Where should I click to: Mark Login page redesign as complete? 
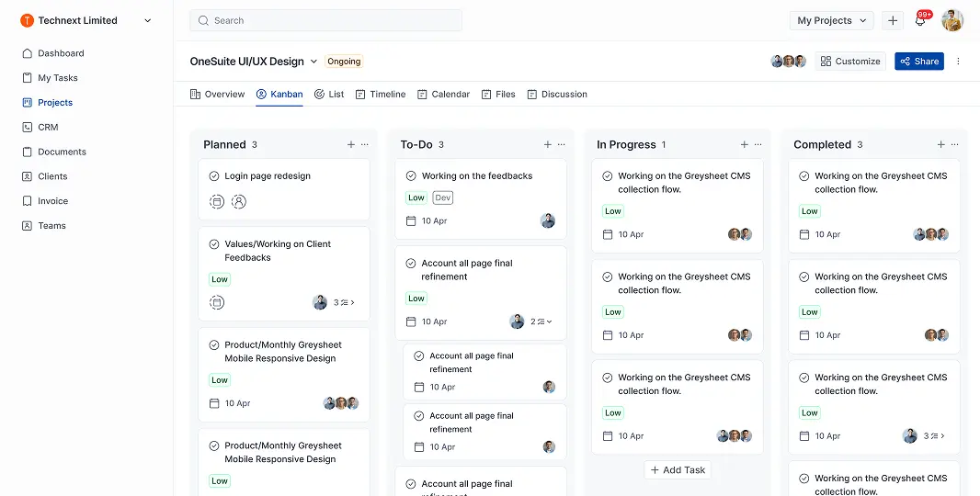214,176
